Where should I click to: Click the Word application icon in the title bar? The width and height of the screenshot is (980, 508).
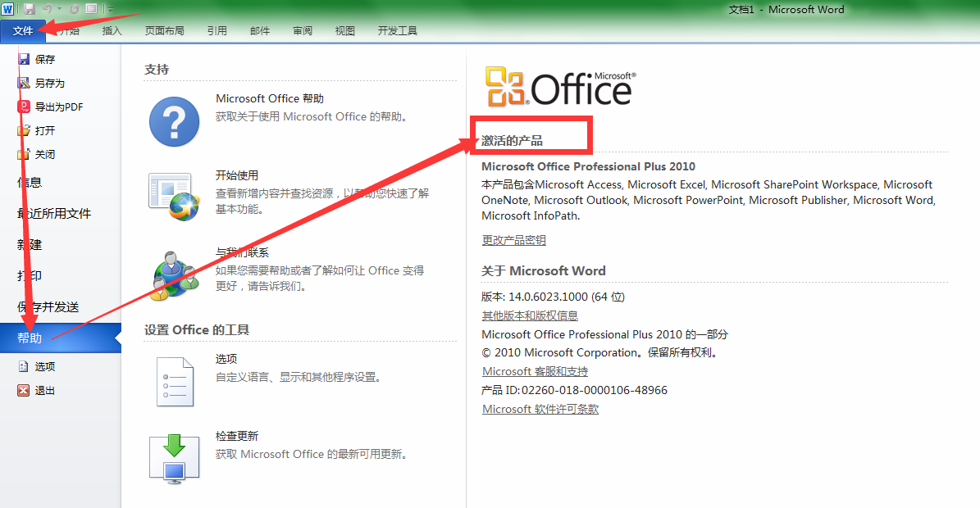7,9
